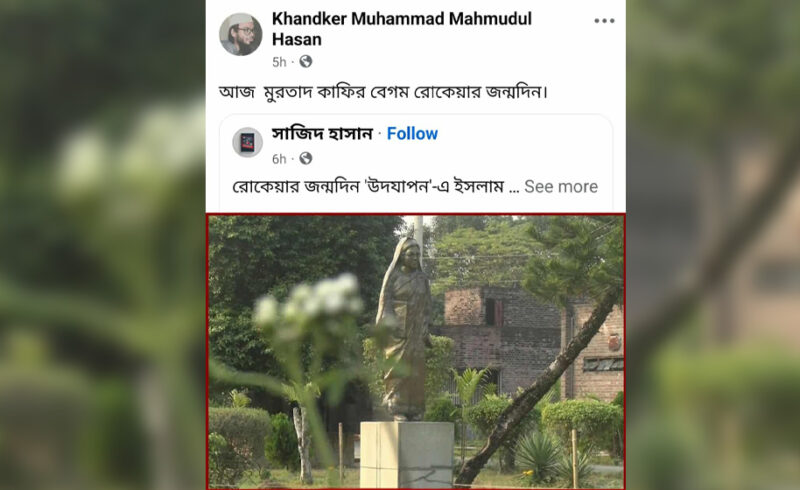This screenshot has height=490, width=800.
Task: Click the white stone pedestal under the statue
Action: pyautogui.click(x=407, y=454)
